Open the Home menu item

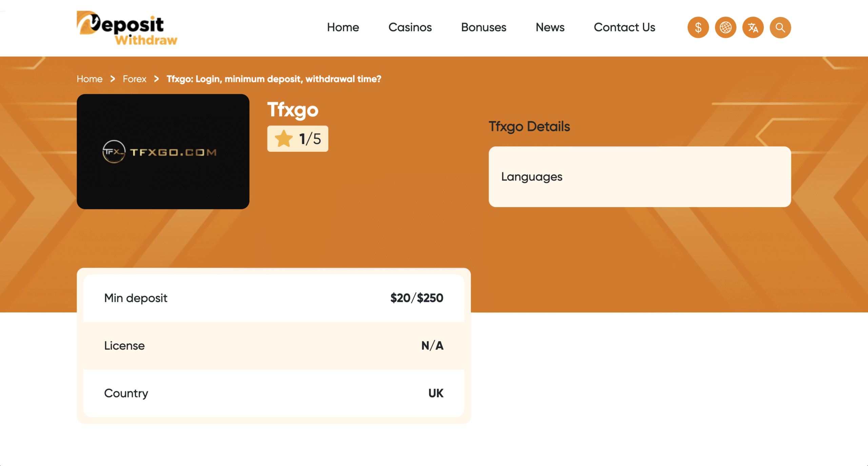343,27
